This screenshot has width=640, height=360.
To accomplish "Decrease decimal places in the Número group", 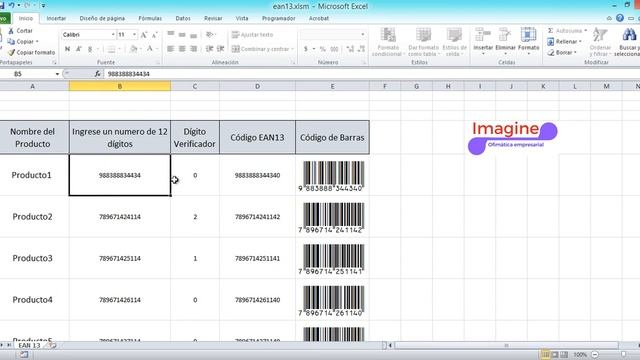I will click(361, 49).
